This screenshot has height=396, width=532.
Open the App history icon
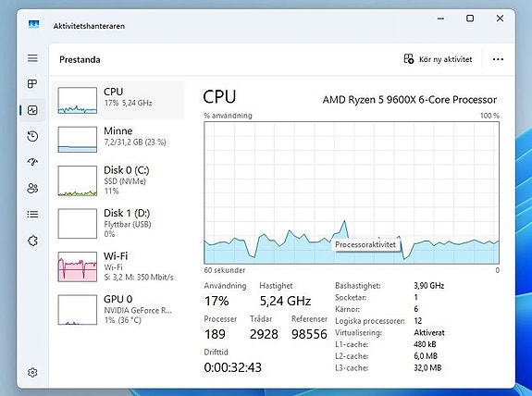[x=32, y=136]
